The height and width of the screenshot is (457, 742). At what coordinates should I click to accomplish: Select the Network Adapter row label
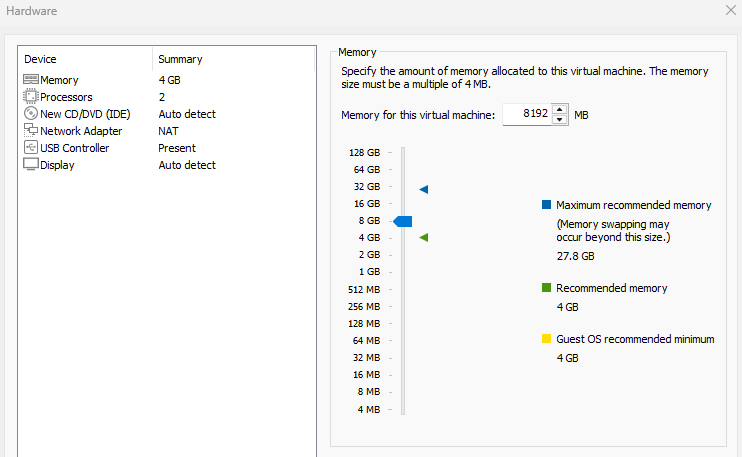81,131
